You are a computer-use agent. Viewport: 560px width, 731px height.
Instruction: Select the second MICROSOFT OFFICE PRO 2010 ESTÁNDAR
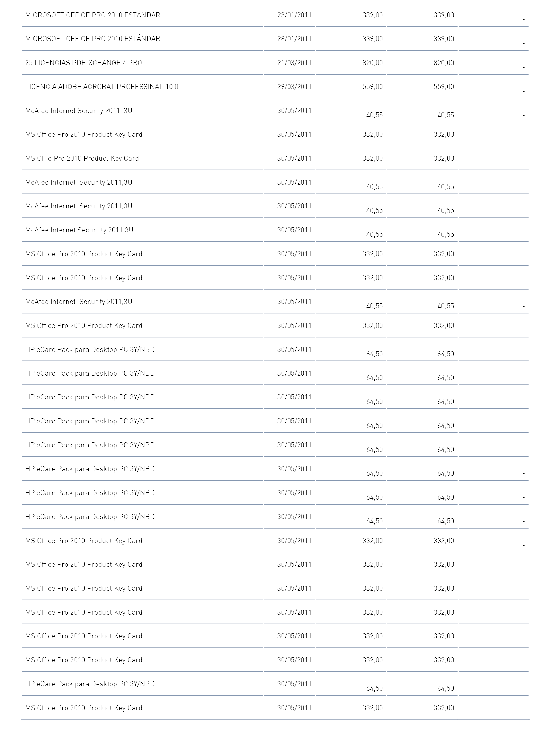point(93,39)
